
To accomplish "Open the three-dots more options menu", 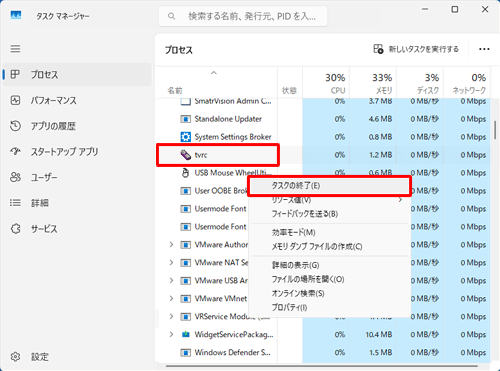I will [x=484, y=49].
